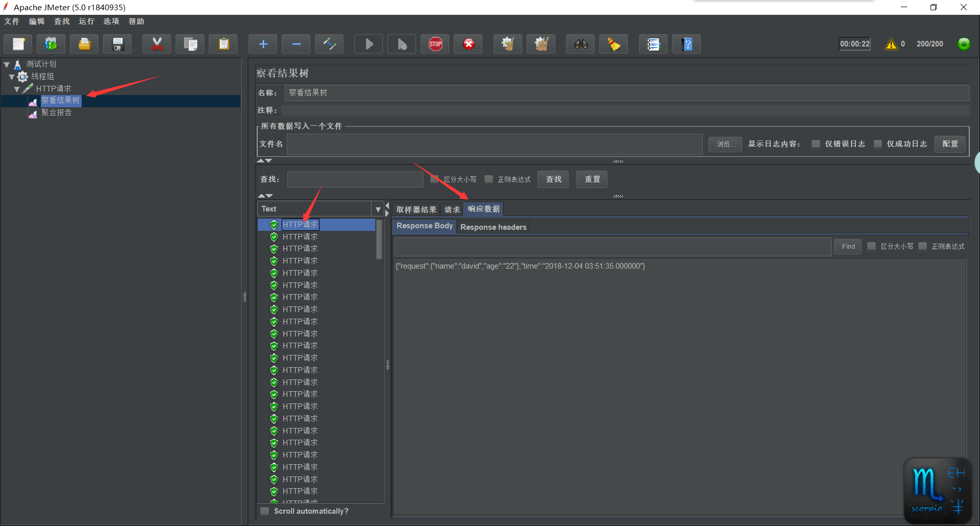Open the 编辑 menu
980x526 pixels.
click(37, 21)
